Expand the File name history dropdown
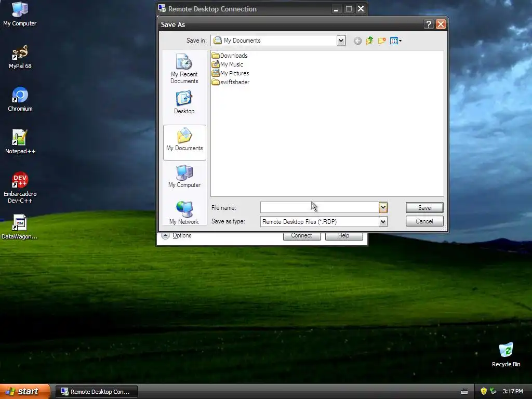 [383, 207]
